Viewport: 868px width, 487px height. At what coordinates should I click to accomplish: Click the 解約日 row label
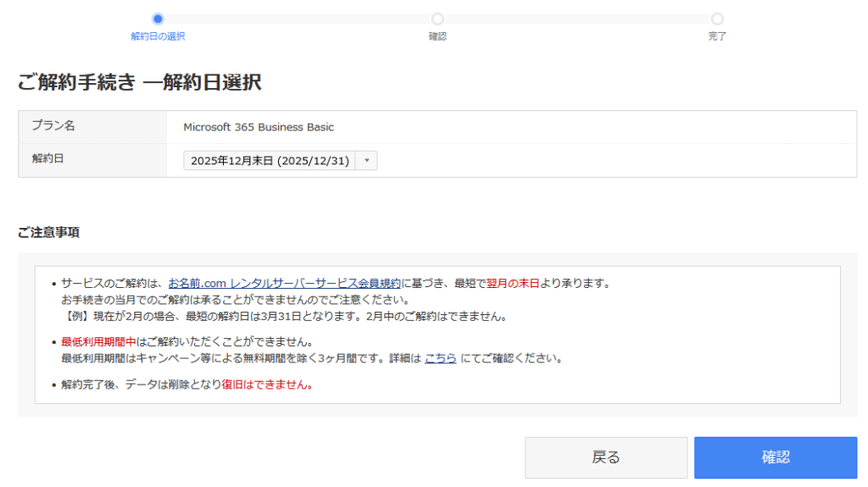coord(48,159)
